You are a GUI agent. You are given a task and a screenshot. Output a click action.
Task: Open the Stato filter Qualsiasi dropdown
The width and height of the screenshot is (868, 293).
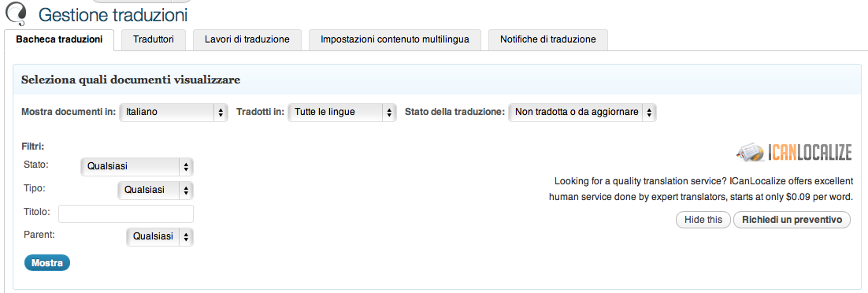137,166
